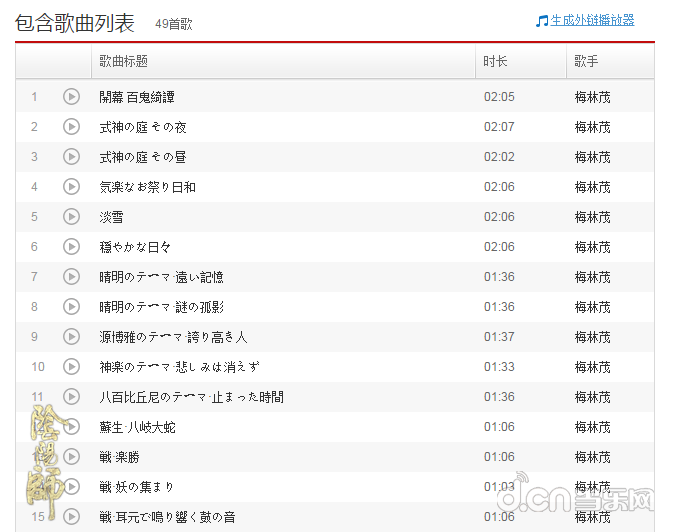Play track 1 開幕 百鬼綺譚

(x=71, y=97)
